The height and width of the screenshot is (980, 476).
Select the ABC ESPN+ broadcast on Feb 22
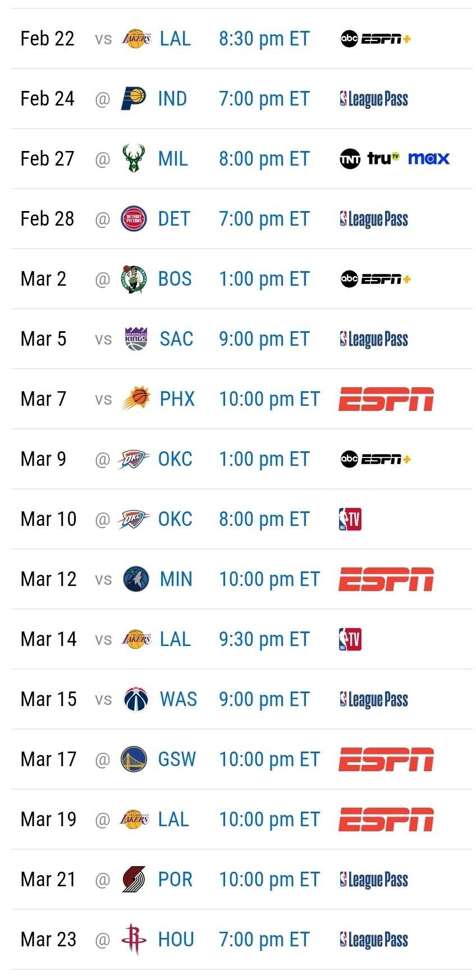click(x=376, y=39)
